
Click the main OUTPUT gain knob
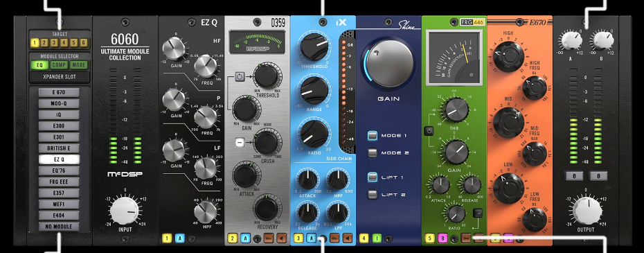coord(587,211)
